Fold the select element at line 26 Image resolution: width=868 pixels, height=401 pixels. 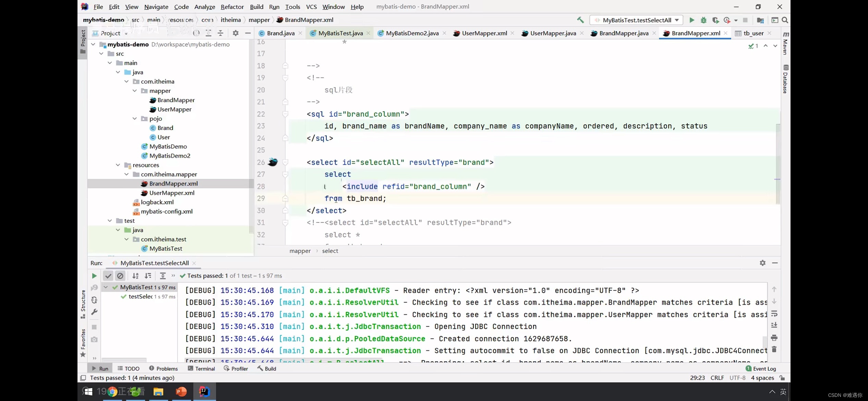[x=285, y=162]
